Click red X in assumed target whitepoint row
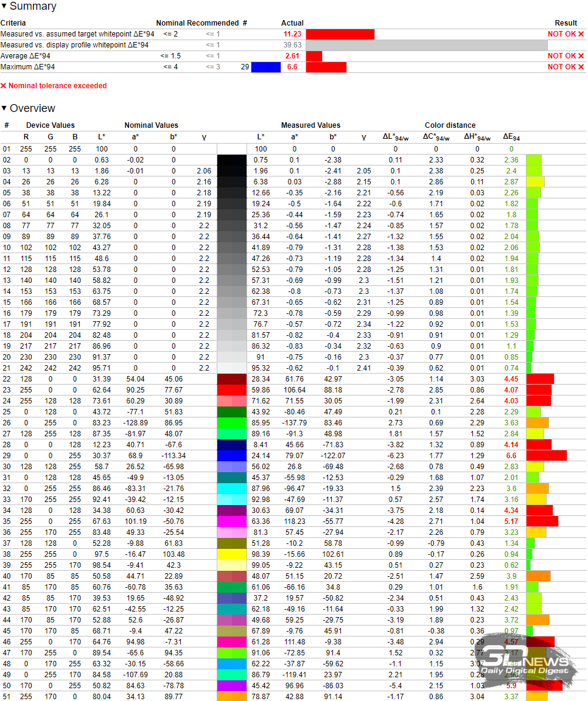This screenshot has height=701, width=588. pos(581,34)
